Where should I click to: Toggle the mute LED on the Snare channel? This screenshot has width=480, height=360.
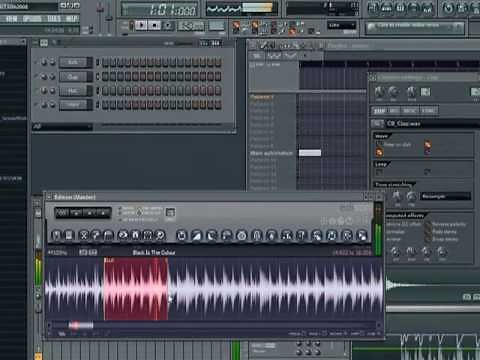pyautogui.click(x=36, y=105)
